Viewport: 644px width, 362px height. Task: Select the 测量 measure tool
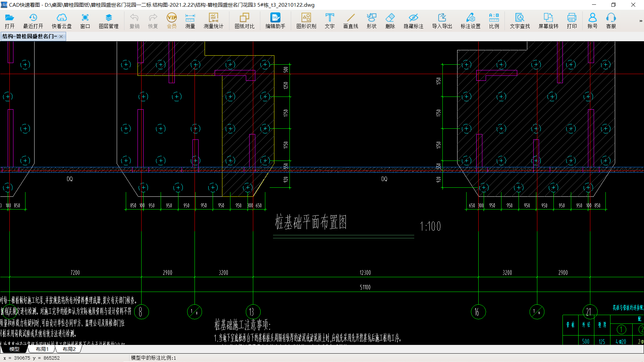point(190,21)
